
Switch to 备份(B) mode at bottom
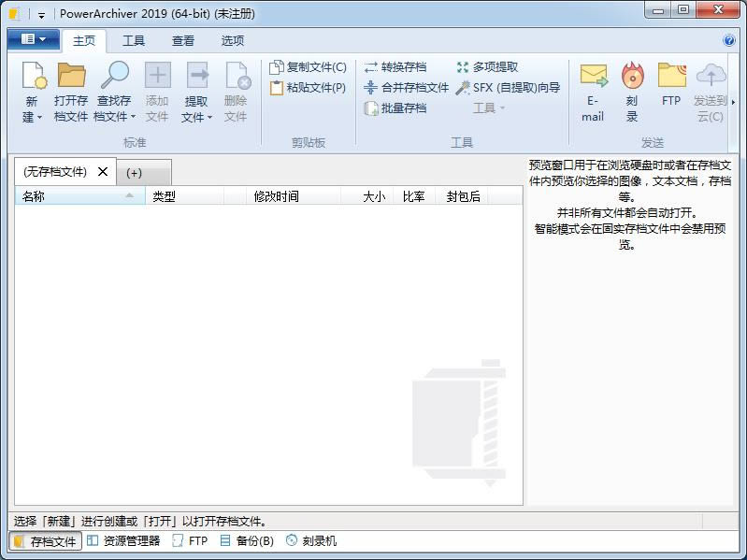(x=247, y=541)
